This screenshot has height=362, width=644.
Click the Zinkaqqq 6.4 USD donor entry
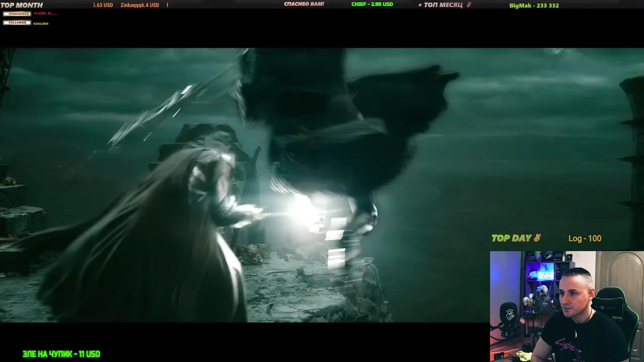point(140,5)
